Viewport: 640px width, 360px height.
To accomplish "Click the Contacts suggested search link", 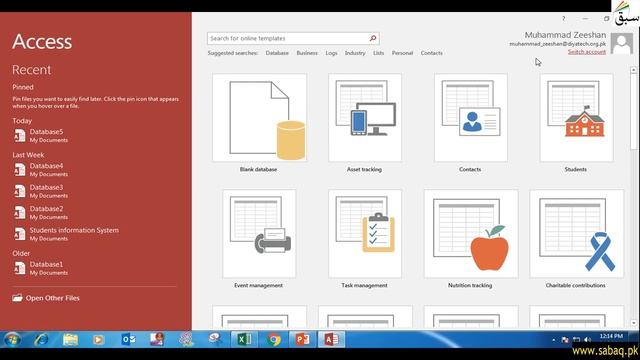I will [x=431, y=53].
